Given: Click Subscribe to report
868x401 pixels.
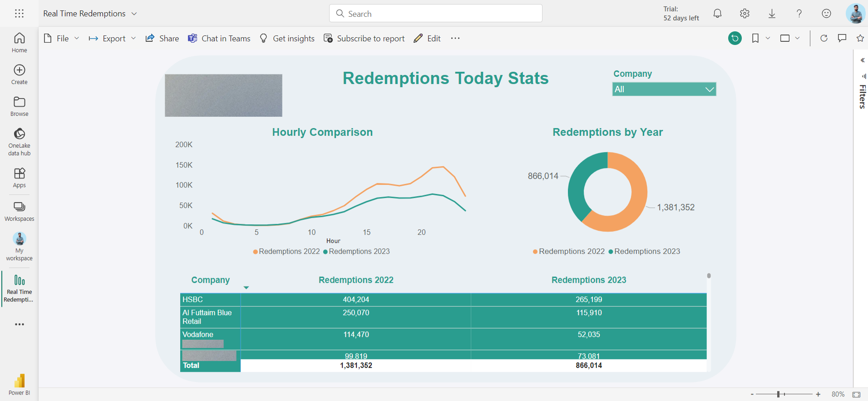Looking at the screenshot, I should click(x=364, y=39).
